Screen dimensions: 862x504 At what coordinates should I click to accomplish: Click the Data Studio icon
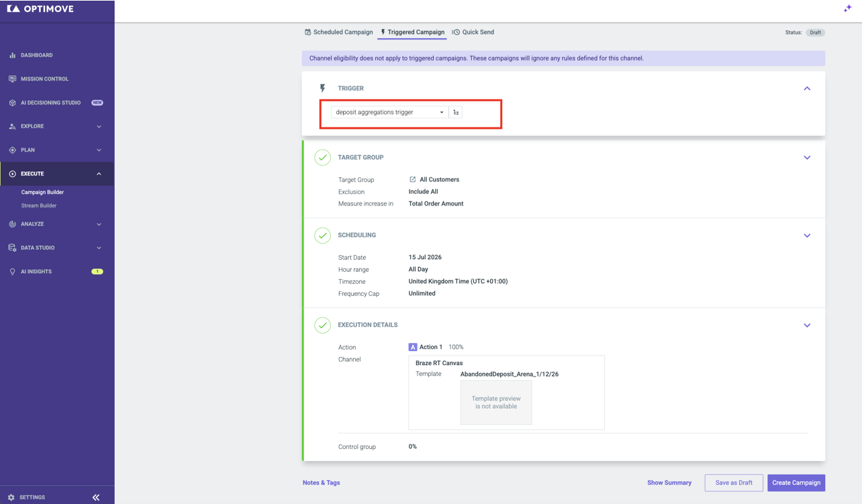[x=12, y=248]
